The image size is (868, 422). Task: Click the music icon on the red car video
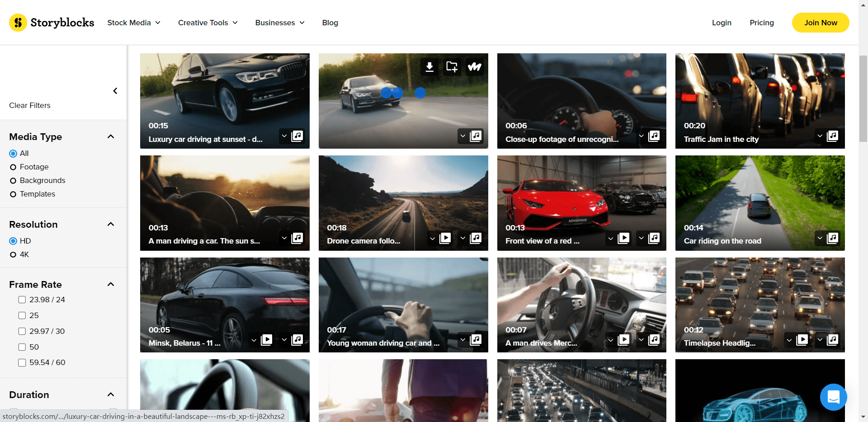point(654,238)
